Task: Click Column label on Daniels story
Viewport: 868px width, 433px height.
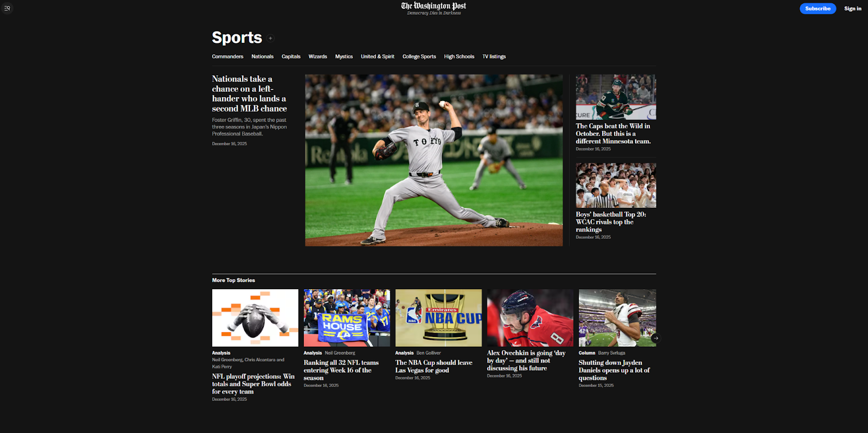Action: click(587, 353)
